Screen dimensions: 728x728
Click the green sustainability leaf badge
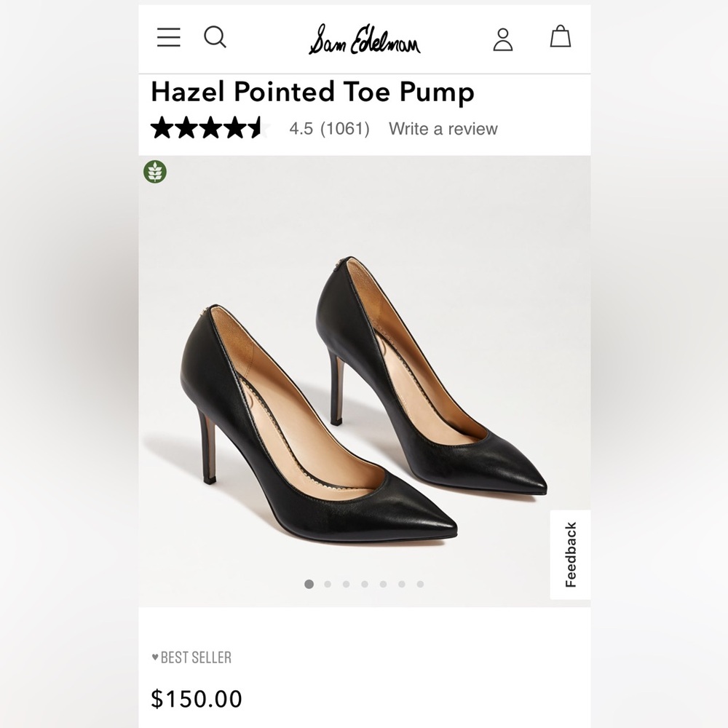(x=154, y=173)
